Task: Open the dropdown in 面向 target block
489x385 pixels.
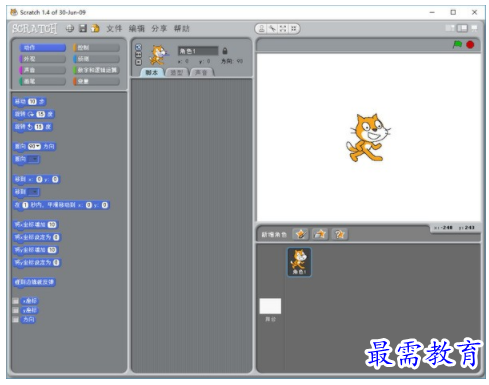Action: 33,159
